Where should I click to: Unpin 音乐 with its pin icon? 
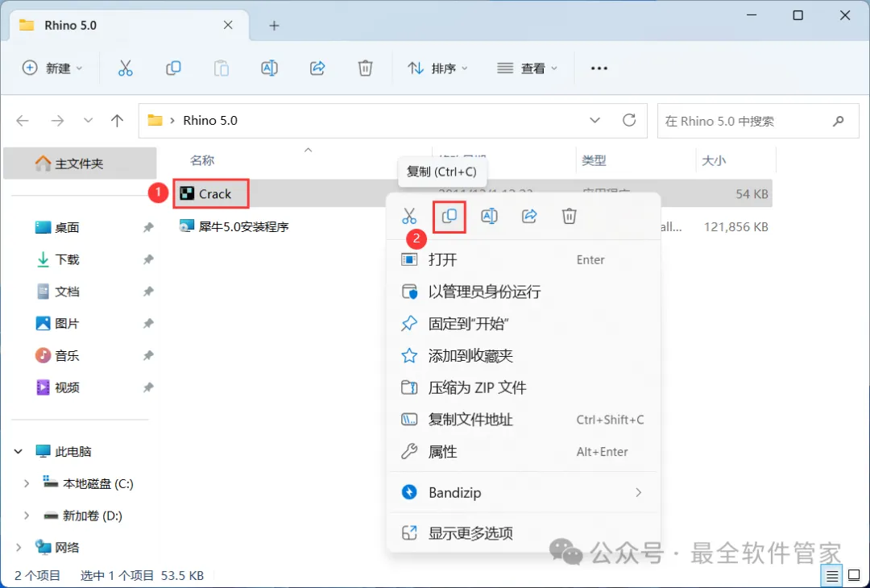148,355
